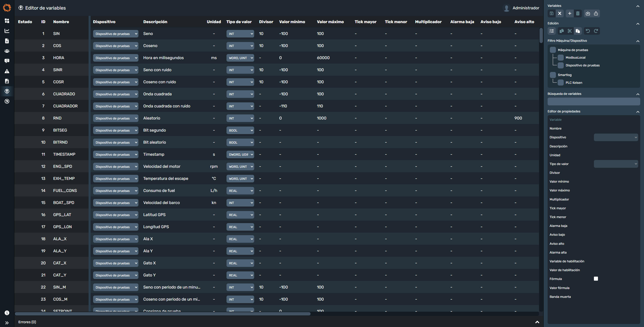
Task: Open the info icon at sidebar bottom
Action: pyautogui.click(x=7, y=313)
